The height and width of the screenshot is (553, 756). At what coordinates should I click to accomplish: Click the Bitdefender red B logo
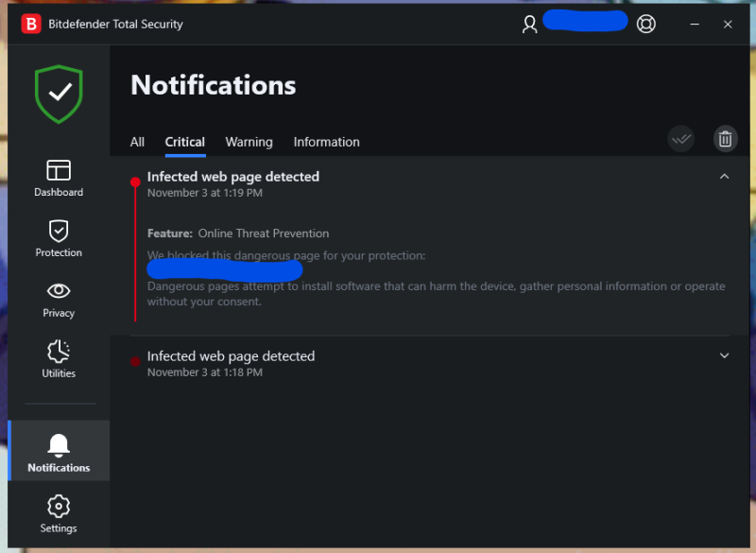(x=31, y=24)
